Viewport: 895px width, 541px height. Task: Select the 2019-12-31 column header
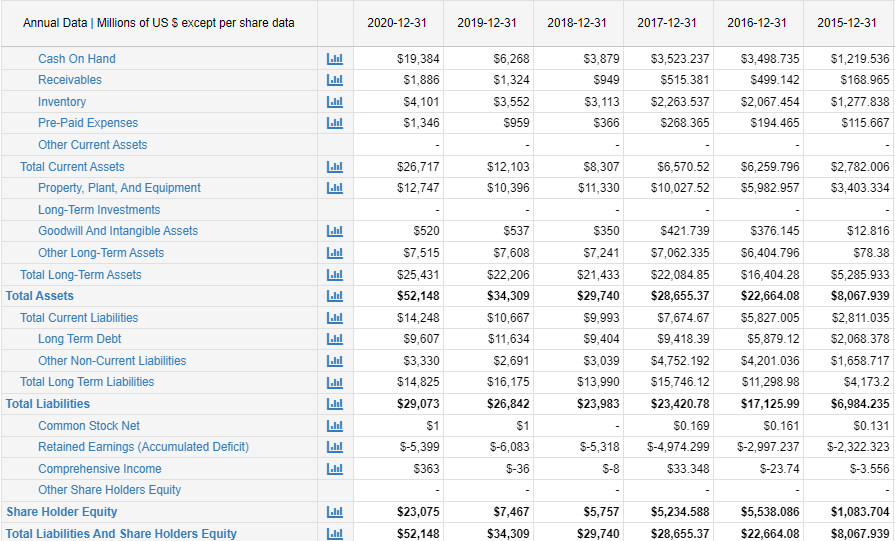(487, 23)
